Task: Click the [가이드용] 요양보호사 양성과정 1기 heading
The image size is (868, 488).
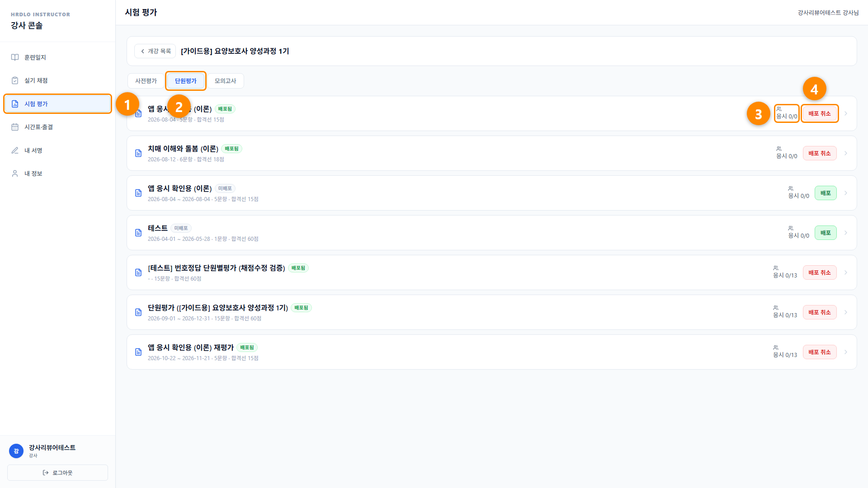Action: tap(235, 51)
